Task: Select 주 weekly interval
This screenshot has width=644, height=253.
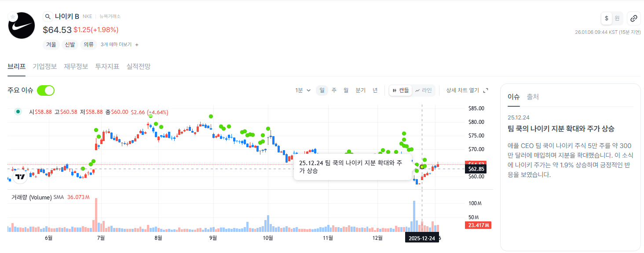Action: coord(334,90)
